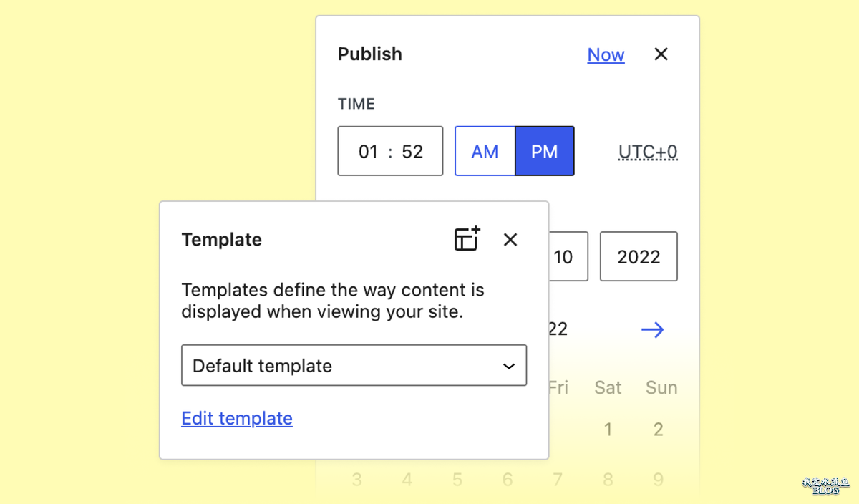Click the minutes field showing 52
The width and height of the screenshot is (859, 504).
click(412, 151)
